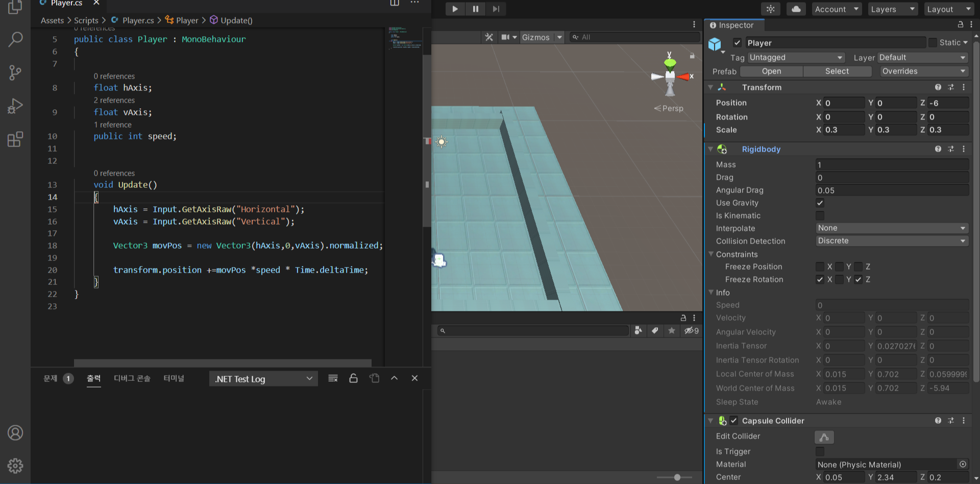
Task: Open the .NET Test Log output dropdown
Action: [263, 379]
